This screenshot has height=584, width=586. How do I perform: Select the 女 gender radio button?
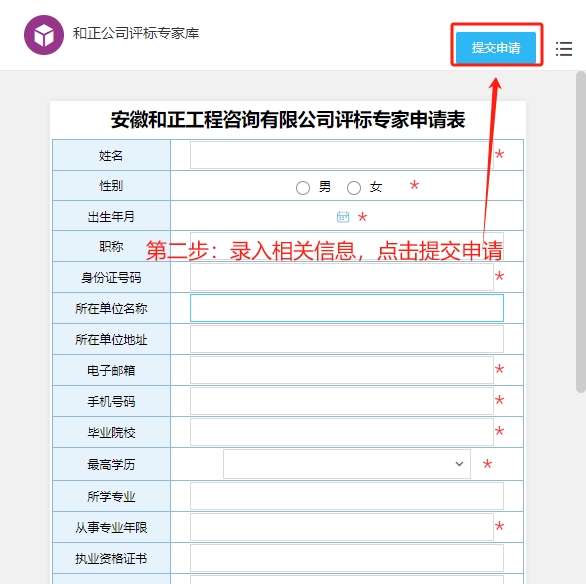click(354, 188)
